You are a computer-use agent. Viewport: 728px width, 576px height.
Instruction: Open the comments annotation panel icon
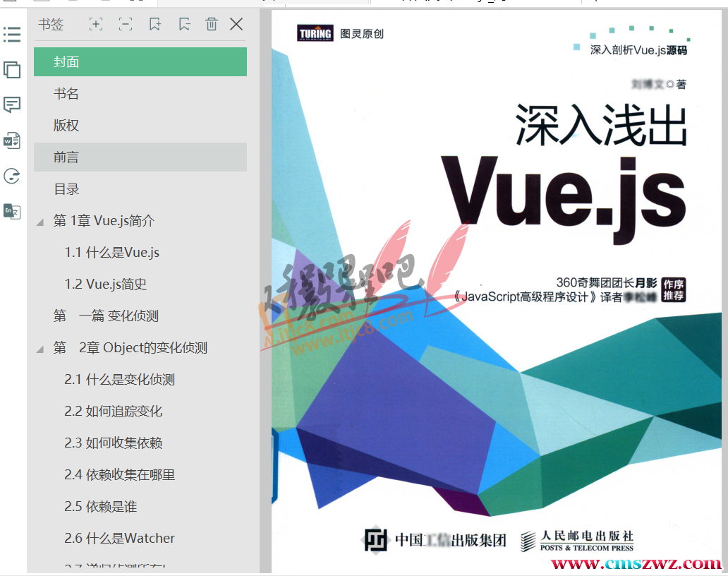12,105
